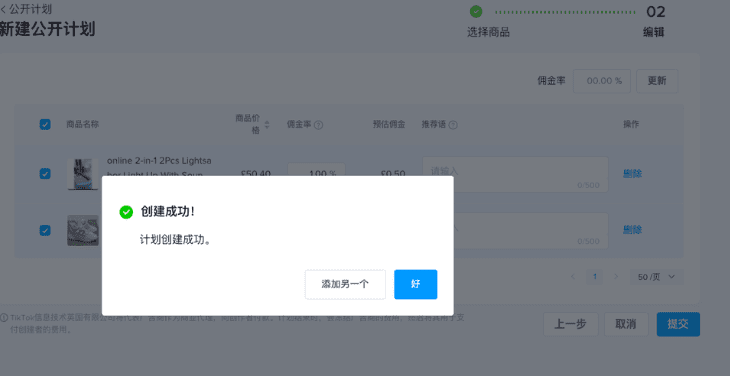This screenshot has width=730, height=376.
Task: Click the completed step icon above 选择商品
Action: click(476, 11)
